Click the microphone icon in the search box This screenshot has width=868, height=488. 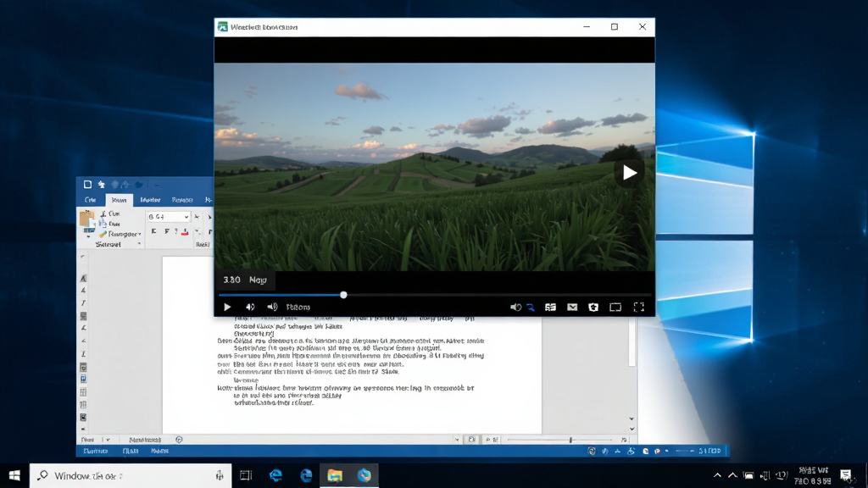click(220, 476)
